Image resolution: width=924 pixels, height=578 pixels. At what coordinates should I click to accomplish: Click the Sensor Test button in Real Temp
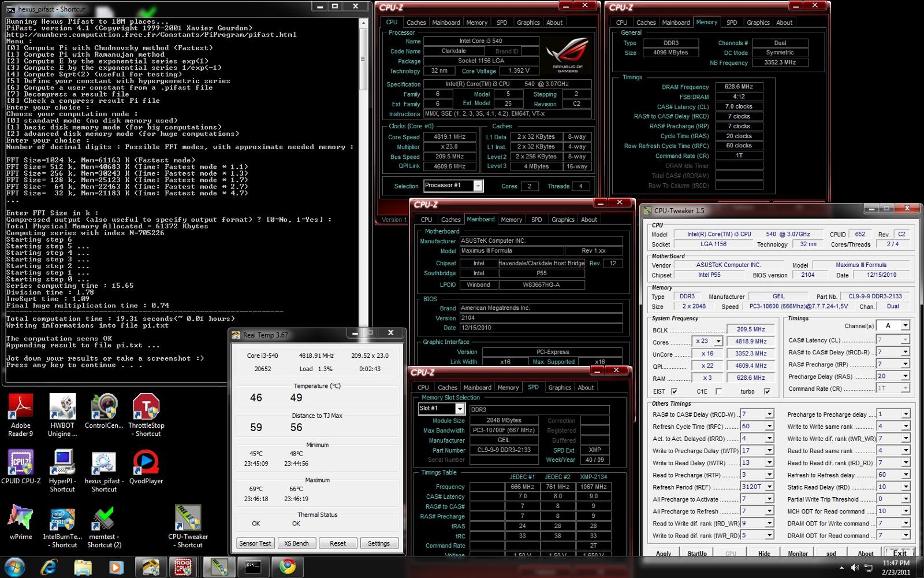click(255, 543)
